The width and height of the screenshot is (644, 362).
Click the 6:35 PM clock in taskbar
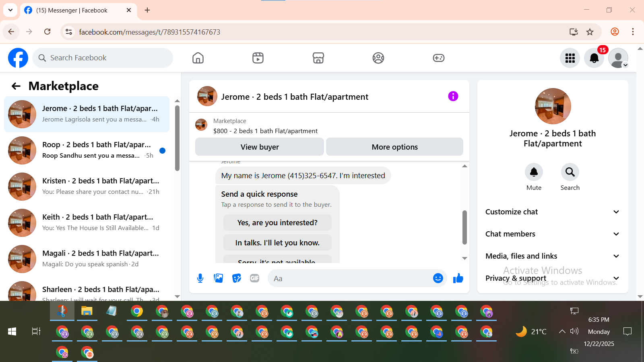[599, 320]
